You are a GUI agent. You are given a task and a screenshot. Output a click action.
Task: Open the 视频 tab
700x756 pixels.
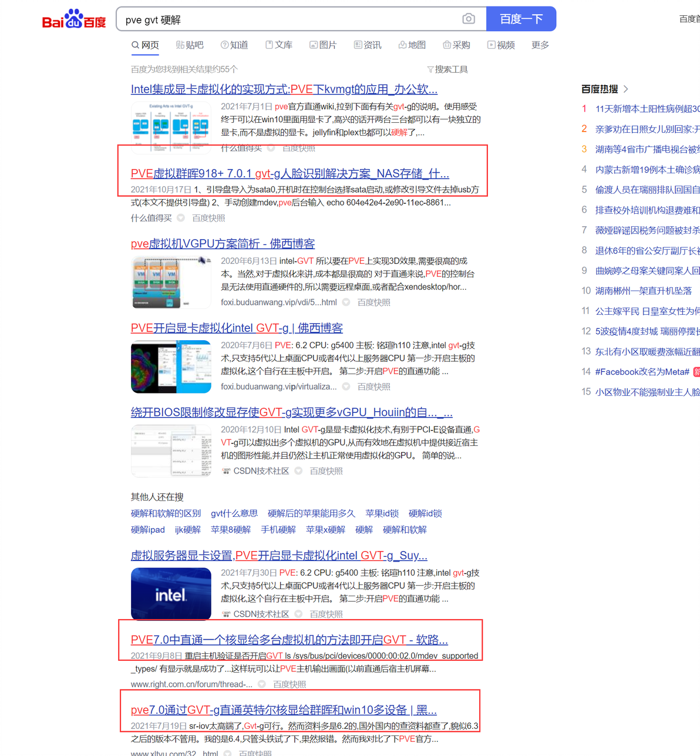pyautogui.click(x=501, y=45)
